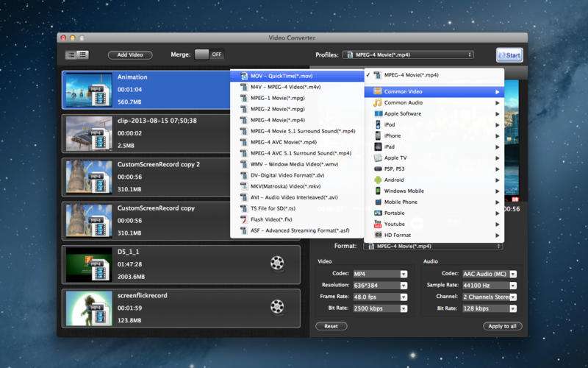Click the Reset button
This screenshot has height=368, width=588.
pos(331,326)
